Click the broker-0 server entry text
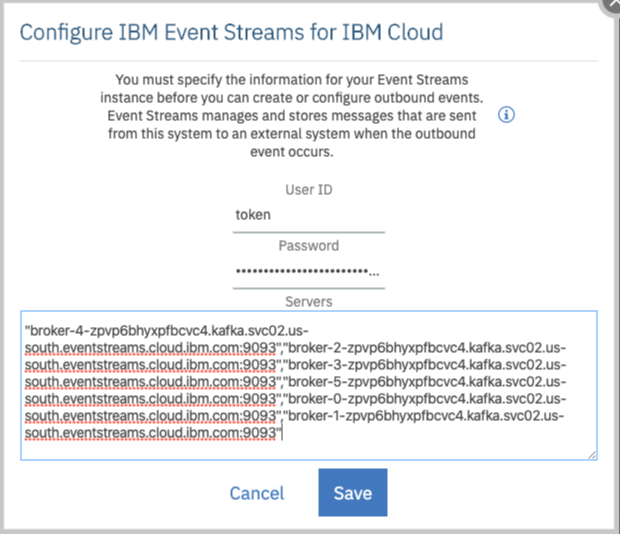The width and height of the screenshot is (620, 534). (425, 399)
